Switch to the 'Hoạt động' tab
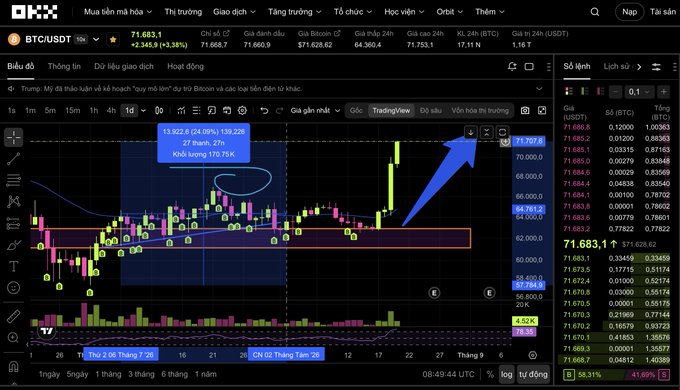680x390 pixels. click(x=185, y=66)
